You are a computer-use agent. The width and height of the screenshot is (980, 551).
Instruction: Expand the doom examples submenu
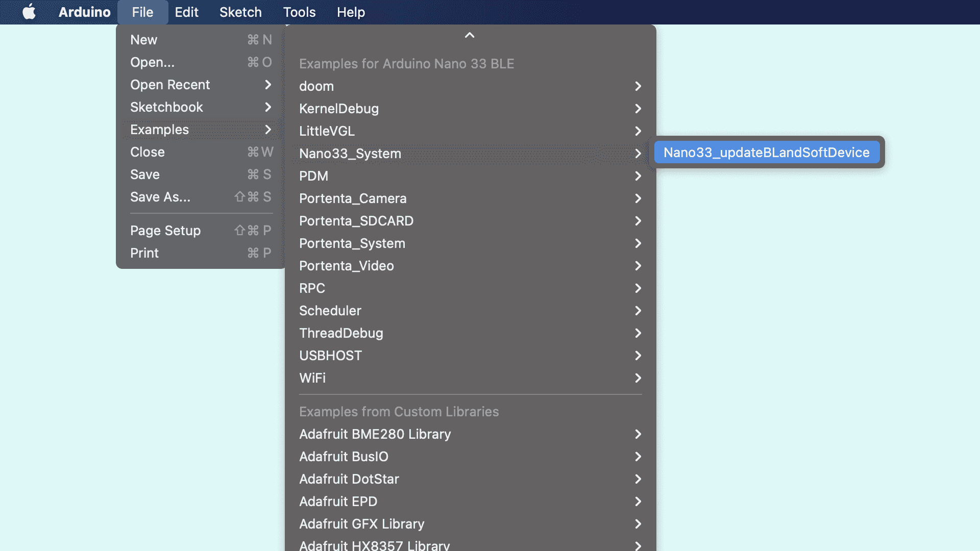[470, 86]
